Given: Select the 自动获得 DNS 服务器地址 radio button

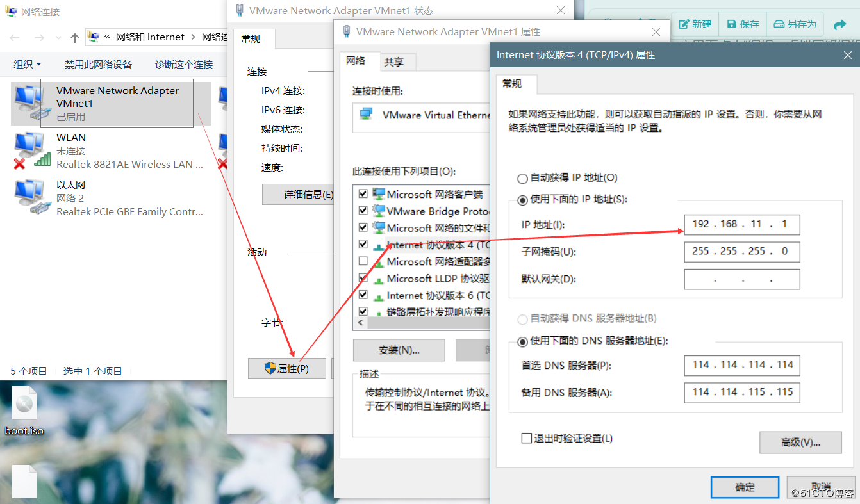Looking at the screenshot, I should point(523,319).
